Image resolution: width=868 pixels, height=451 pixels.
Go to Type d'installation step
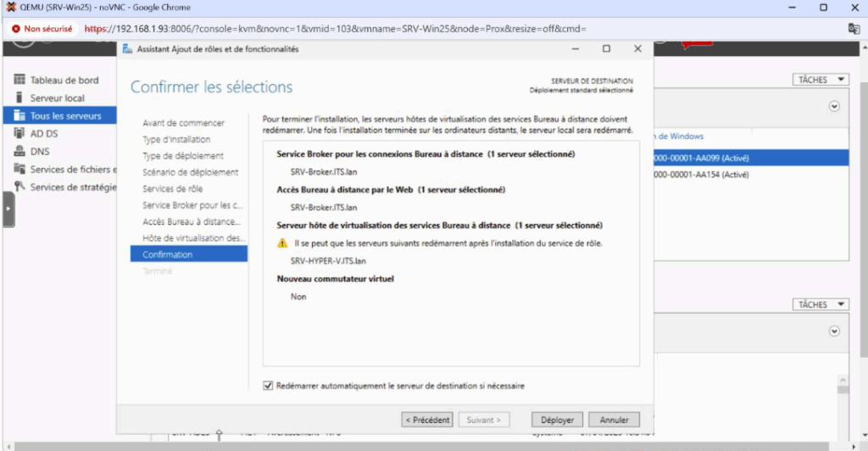(x=176, y=139)
